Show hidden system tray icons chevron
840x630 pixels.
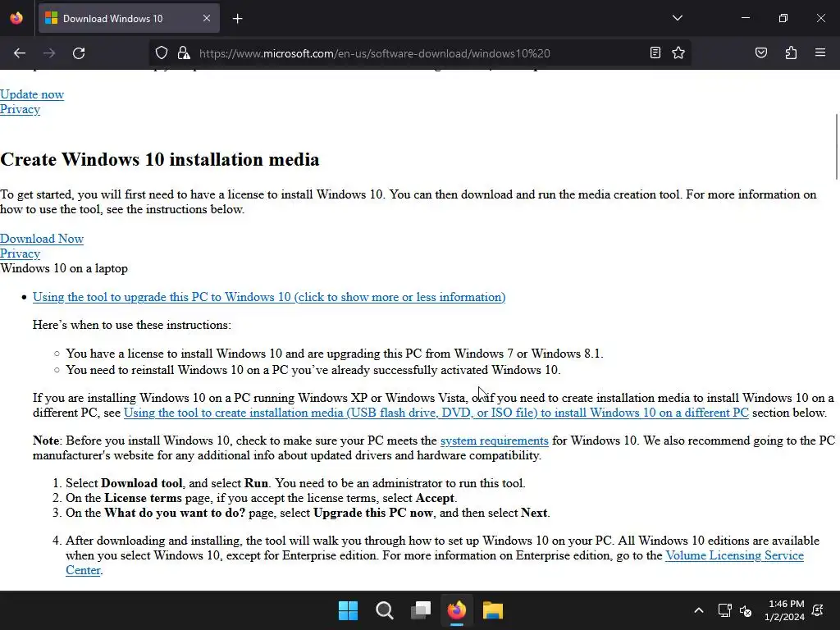pos(699,610)
